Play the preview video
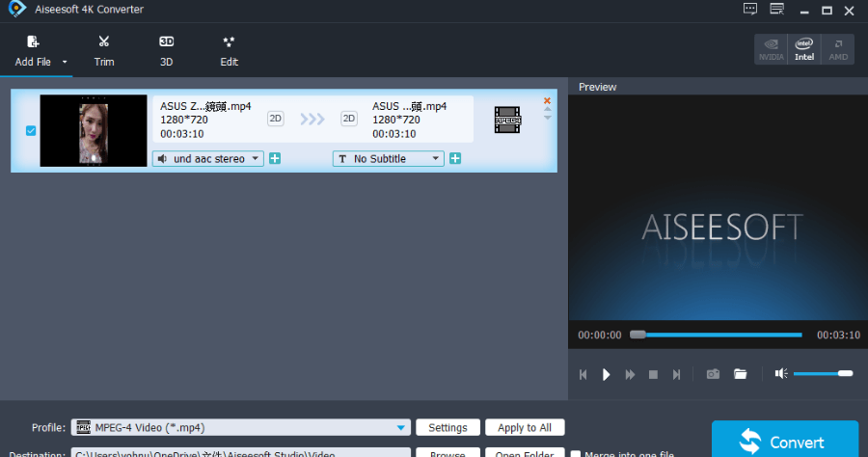 [x=607, y=374]
